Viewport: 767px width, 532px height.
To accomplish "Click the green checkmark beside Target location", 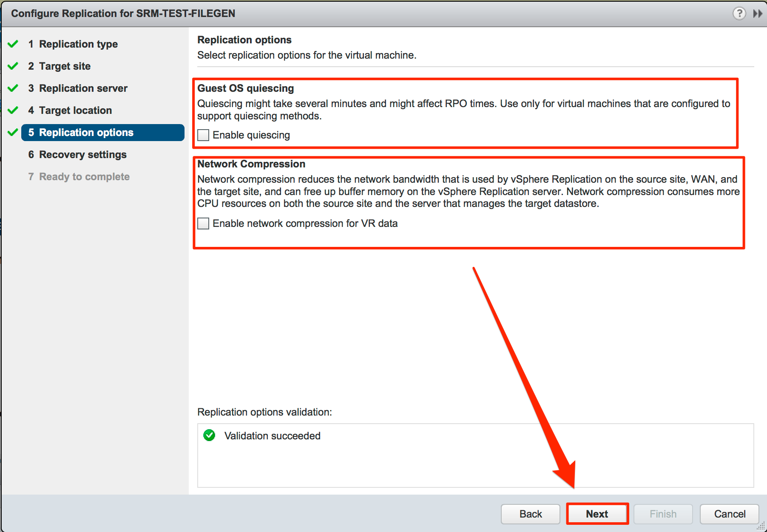I will [x=13, y=110].
